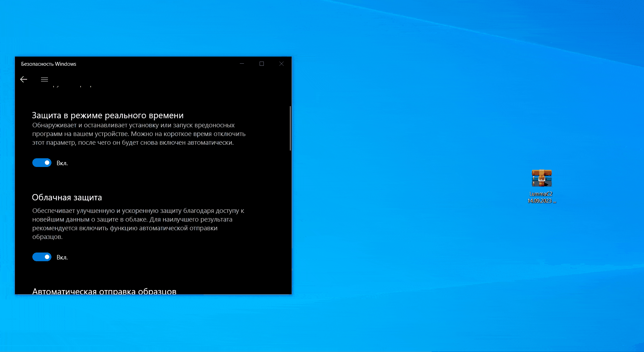The height and width of the screenshot is (352, 644).
Task: Select the "LummaC2 14.09.2023" file name label
Action: coord(541,197)
